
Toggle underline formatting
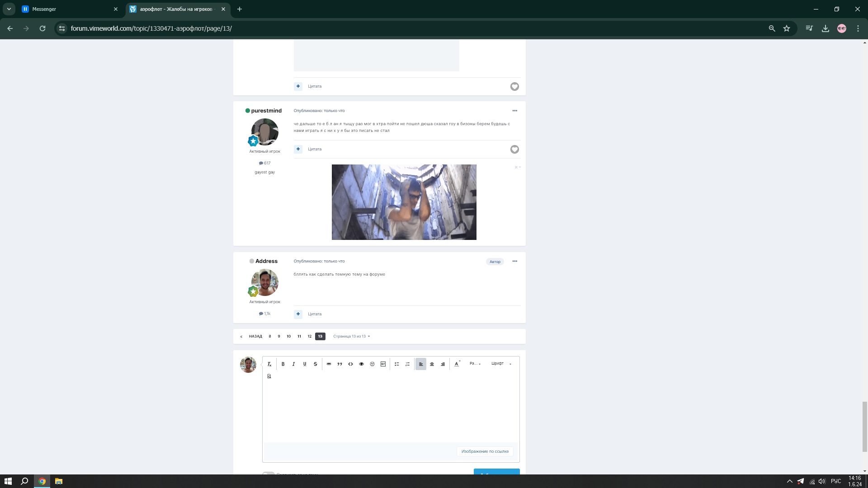click(x=305, y=364)
